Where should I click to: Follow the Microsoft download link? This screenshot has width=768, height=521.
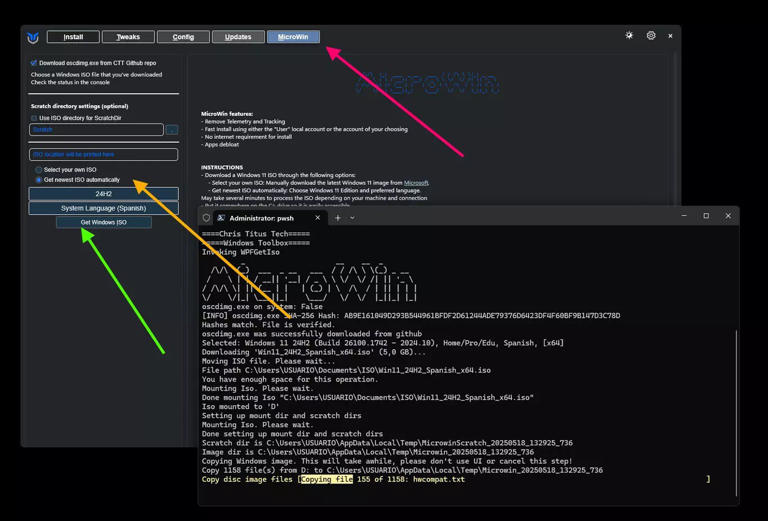[x=415, y=183]
